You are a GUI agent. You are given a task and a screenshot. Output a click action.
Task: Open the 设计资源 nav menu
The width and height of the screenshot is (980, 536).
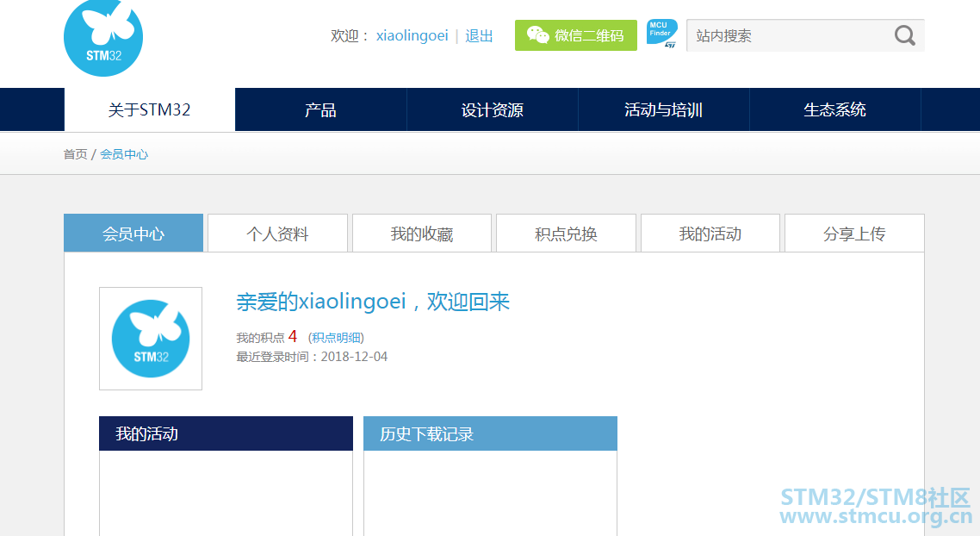coord(492,109)
